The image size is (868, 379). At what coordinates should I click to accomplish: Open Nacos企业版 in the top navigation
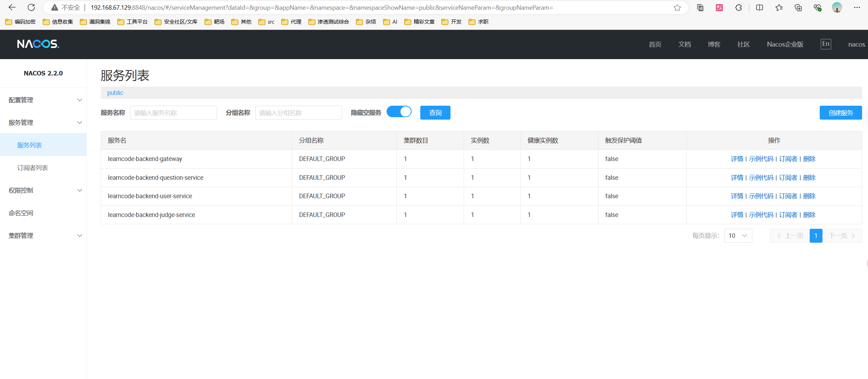[x=785, y=45]
